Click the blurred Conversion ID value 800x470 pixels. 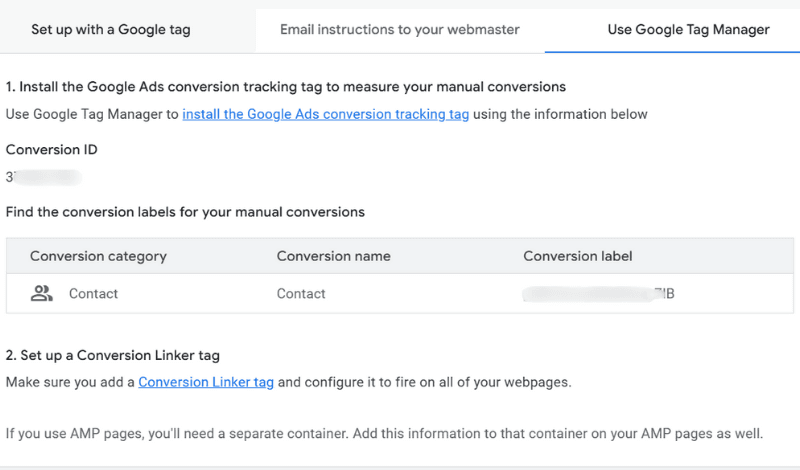coord(43,177)
